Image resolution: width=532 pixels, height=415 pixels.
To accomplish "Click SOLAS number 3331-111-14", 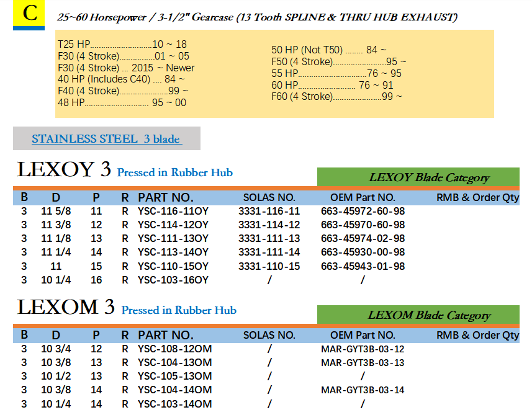I will pyautogui.click(x=269, y=252).
